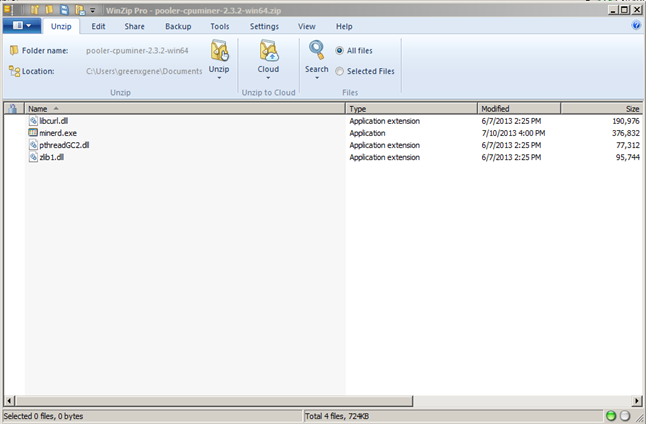Screen dimensions: 646x424
Task: Click the 77,312 size value
Action: click(x=628, y=145)
